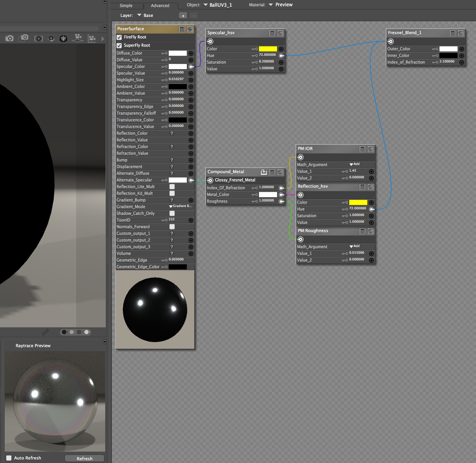
Task: Click the Compound_Metal enter-compound icon
Action: coord(264,172)
